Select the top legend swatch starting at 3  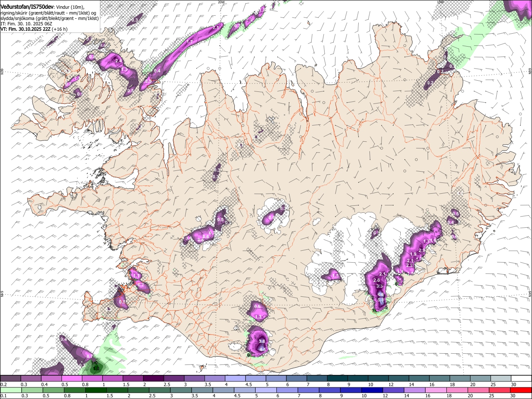pos(194,379)
